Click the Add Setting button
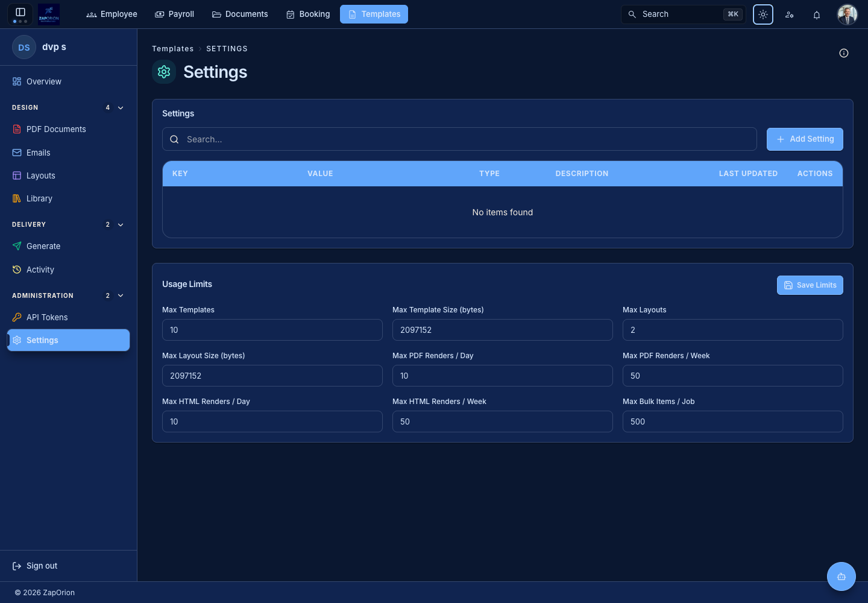The image size is (868, 603). coord(805,139)
